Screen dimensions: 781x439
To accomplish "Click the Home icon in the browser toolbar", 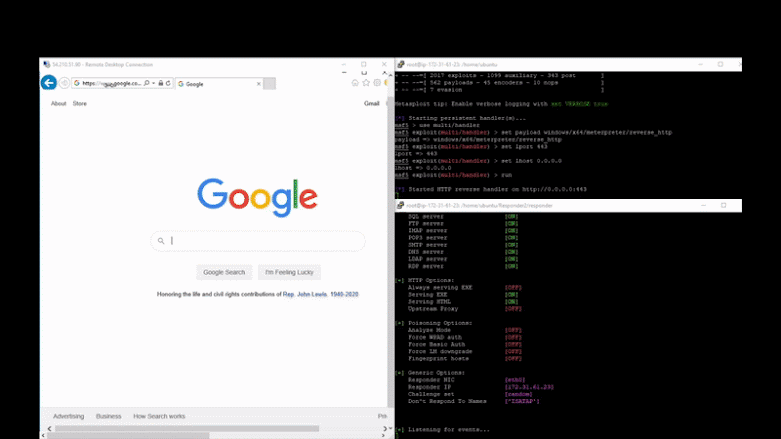I will tap(355, 83).
